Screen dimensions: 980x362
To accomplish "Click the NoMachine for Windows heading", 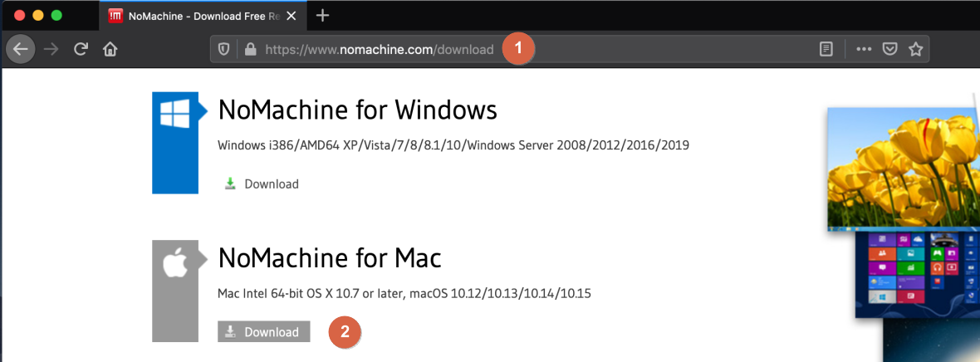I will (x=357, y=110).
